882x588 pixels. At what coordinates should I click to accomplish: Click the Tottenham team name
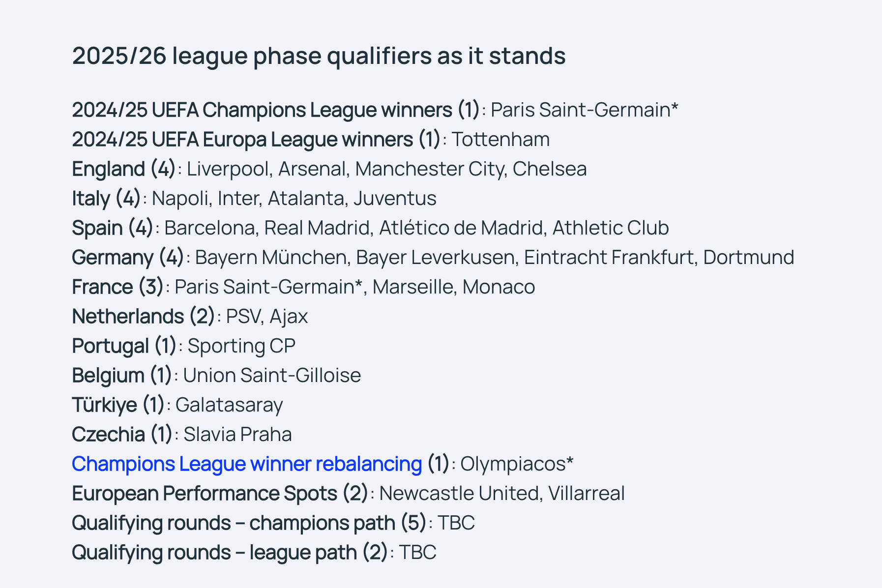(500, 140)
